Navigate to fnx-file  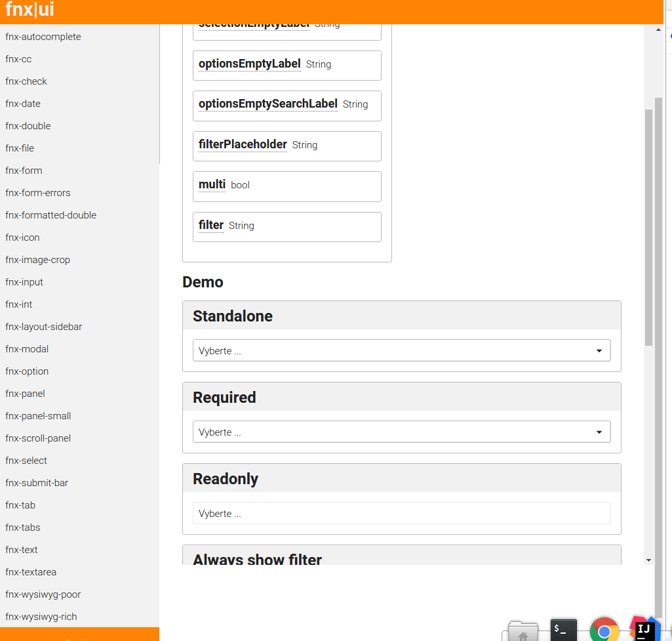point(20,148)
